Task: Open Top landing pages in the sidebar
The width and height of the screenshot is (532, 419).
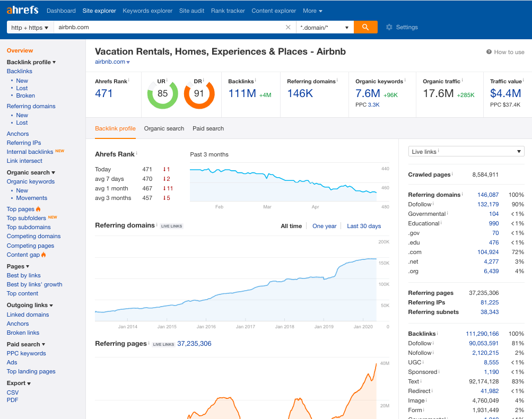Action: [x=31, y=371]
